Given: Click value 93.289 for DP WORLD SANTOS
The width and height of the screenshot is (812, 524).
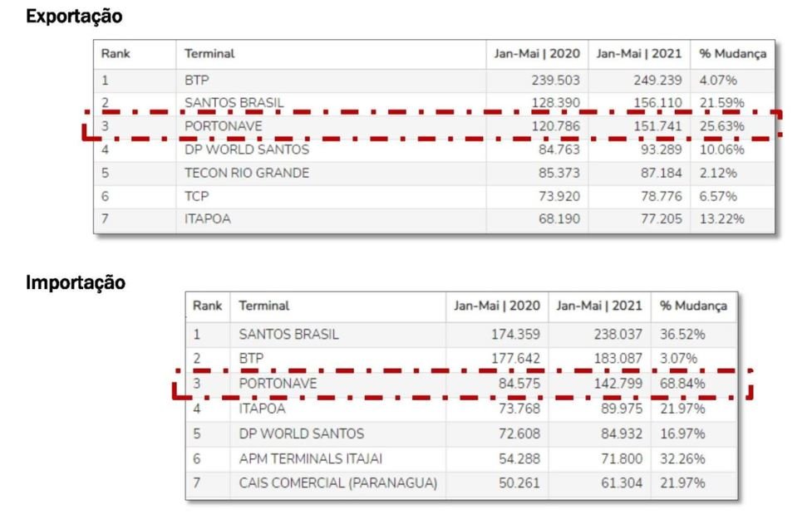Looking at the screenshot, I should pos(661,149).
